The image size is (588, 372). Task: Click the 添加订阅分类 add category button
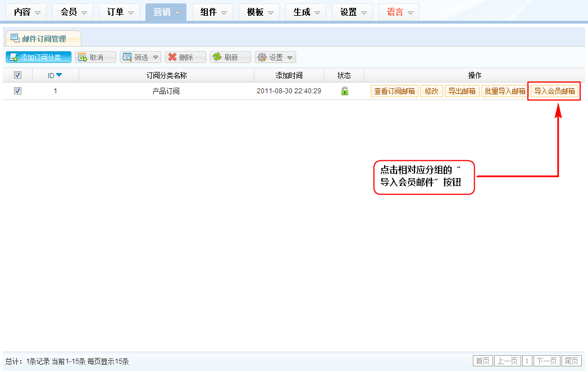[x=39, y=57]
